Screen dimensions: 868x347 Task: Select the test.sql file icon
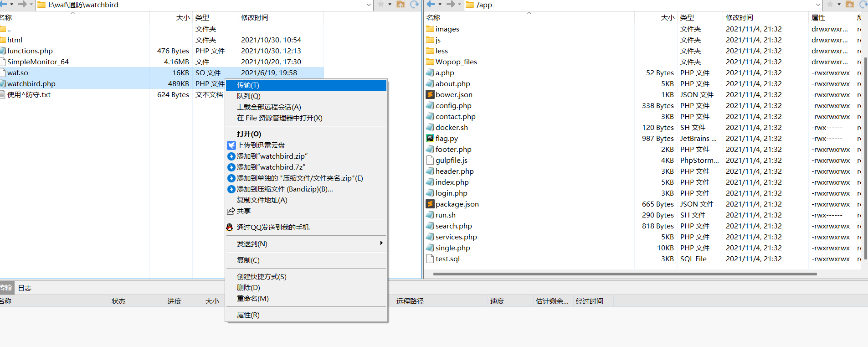(x=430, y=259)
